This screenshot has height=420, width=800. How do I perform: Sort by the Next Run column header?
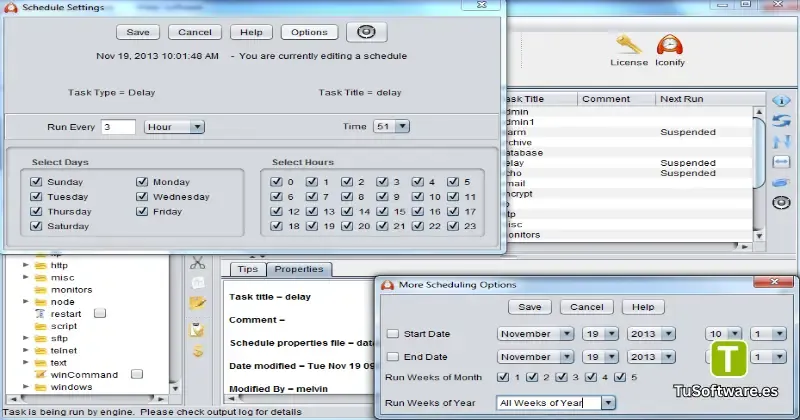tap(710, 99)
